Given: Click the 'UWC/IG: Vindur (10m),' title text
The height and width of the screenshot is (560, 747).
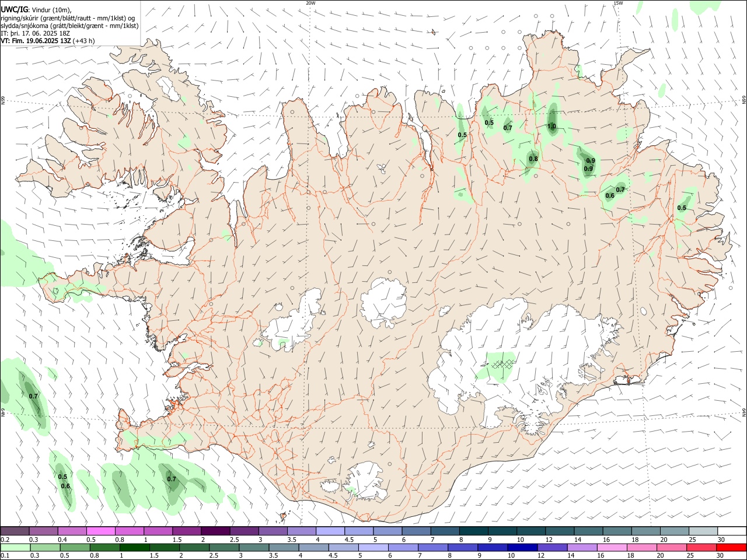Looking at the screenshot, I should 36,10.
